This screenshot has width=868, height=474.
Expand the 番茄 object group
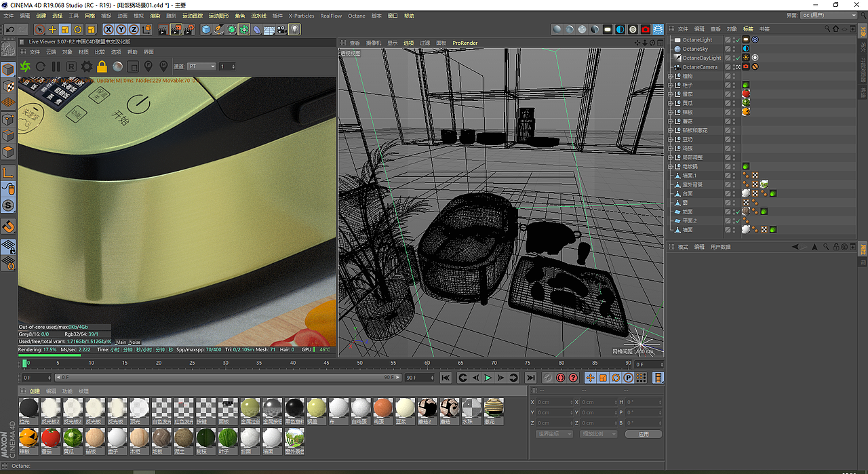click(670, 94)
